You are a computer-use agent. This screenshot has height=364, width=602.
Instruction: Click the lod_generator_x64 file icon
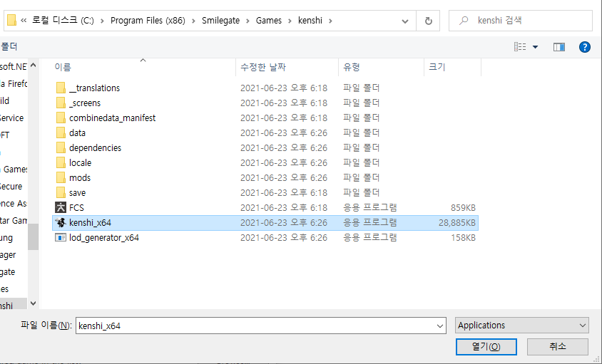(61, 237)
